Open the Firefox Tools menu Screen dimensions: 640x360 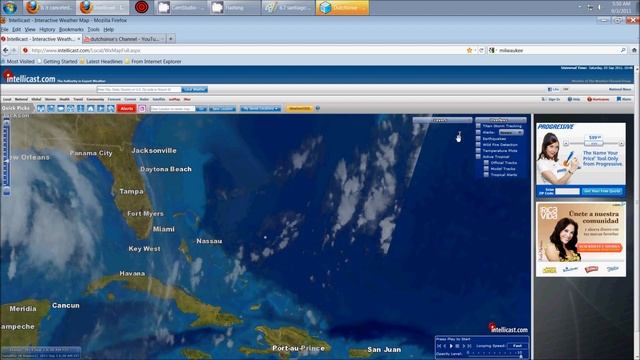coord(93,29)
